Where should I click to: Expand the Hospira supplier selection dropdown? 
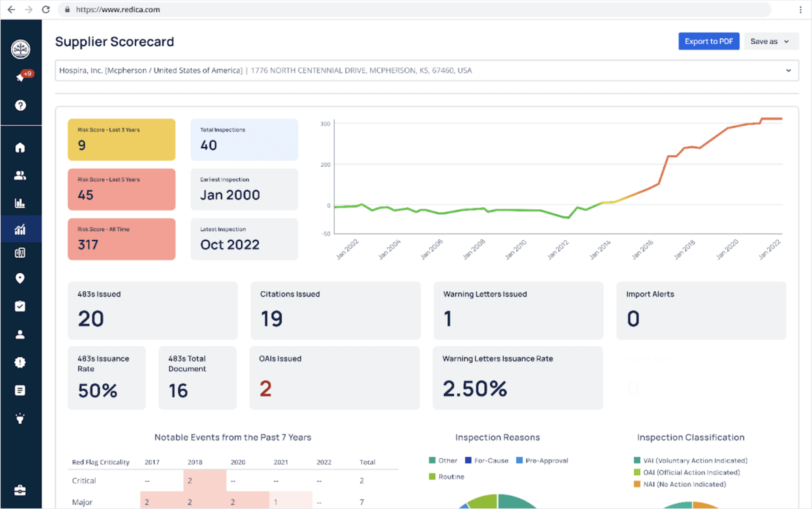click(x=788, y=70)
